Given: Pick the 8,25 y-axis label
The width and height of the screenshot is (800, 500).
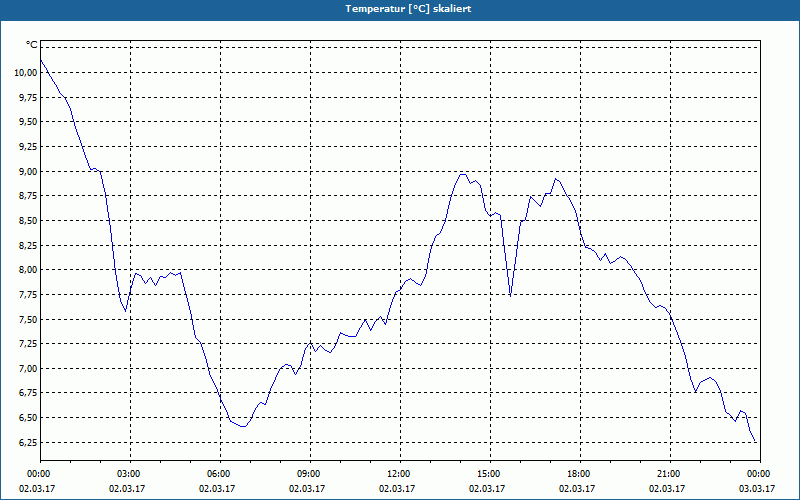Looking at the screenshot, I should pyautogui.click(x=28, y=245).
